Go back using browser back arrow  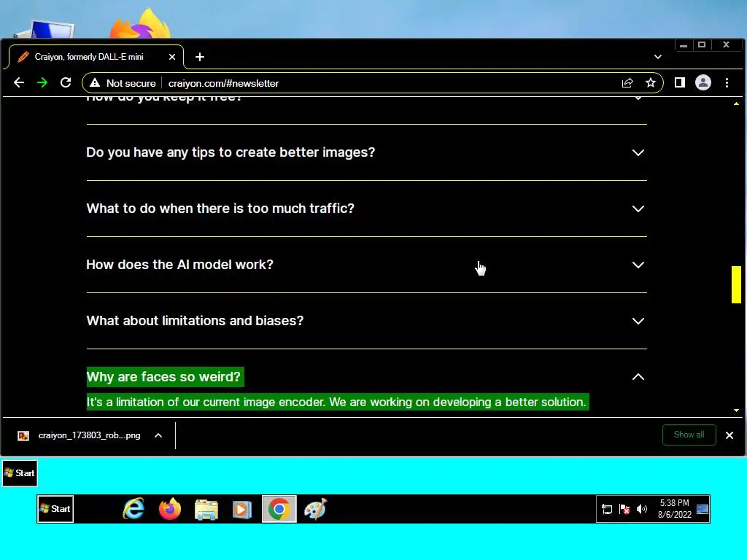(18, 83)
